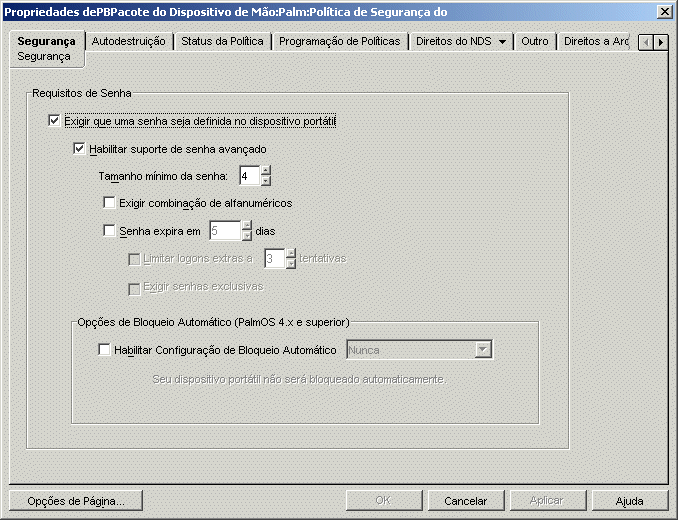
Task: Switch to the Outro tab
Action: [x=535, y=41]
